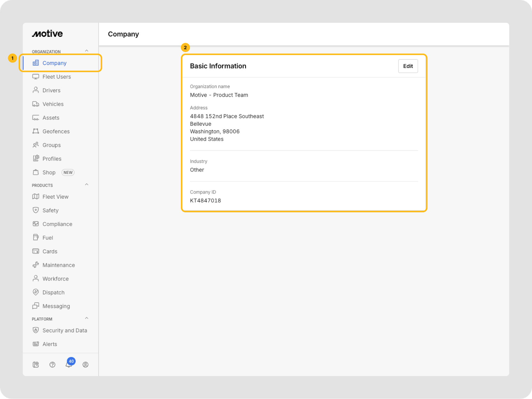
Task: Open the user profile avatar icon
Action: coord(85,364)
